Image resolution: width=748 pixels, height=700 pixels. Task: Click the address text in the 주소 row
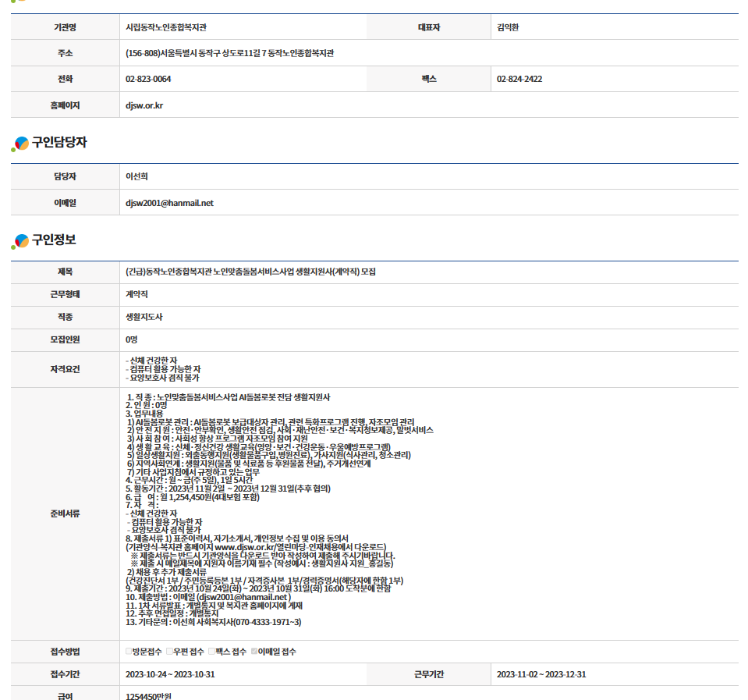tap(229, 54)
